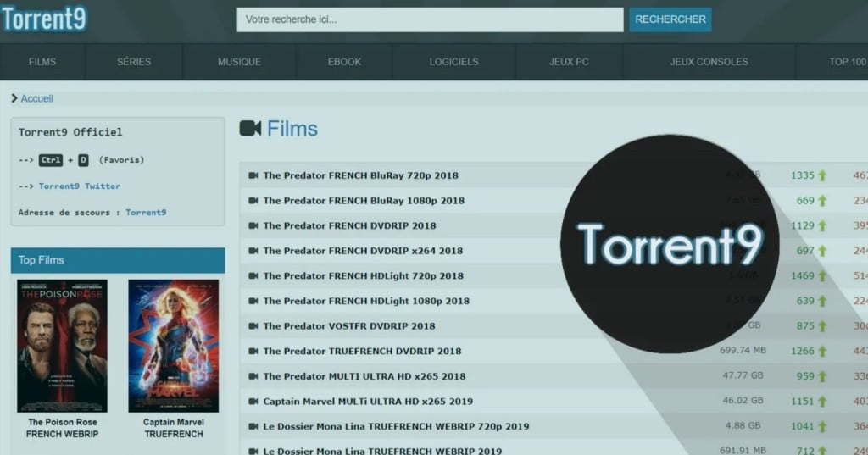The width and height of the screenshot is (868, 455).
Task: Open the SÉRIES menu
Action: [x=134, y=62]
